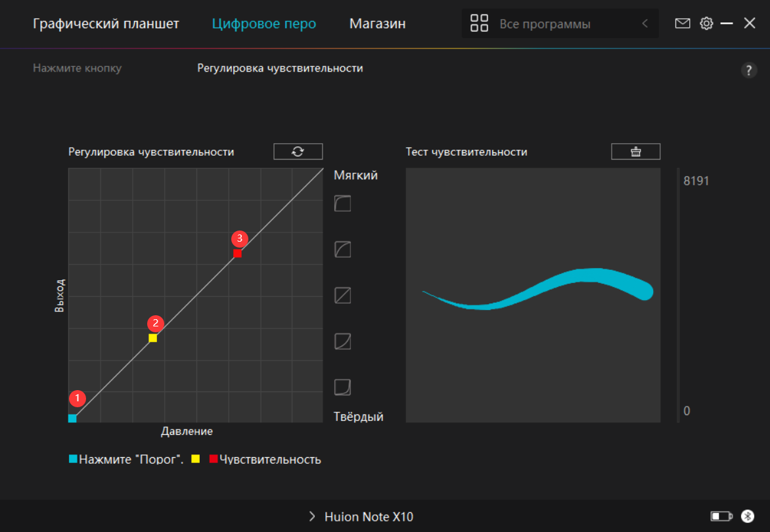The width and height of the screenshot is (770, 532).
Task: Reset the pressure sensitivity curve
Action: [298, 152]
